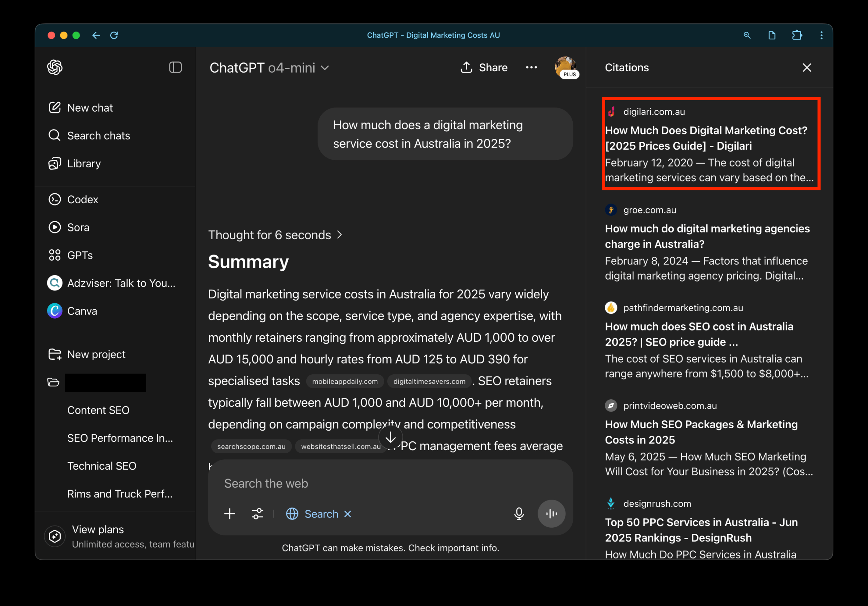The height and width of the screenshot is (606, 868).
Task: Click the New project folder-plus icon
Action: click(55, 355)
